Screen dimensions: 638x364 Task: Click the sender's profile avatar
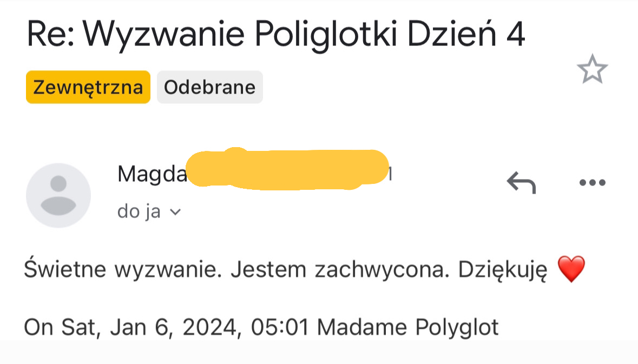tap(58, 195)
